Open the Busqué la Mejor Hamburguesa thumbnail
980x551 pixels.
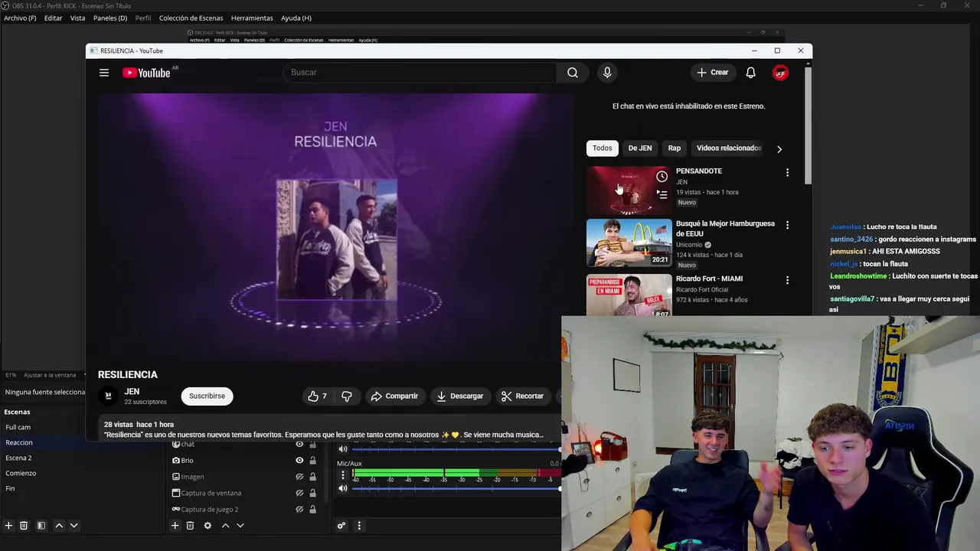629,243
